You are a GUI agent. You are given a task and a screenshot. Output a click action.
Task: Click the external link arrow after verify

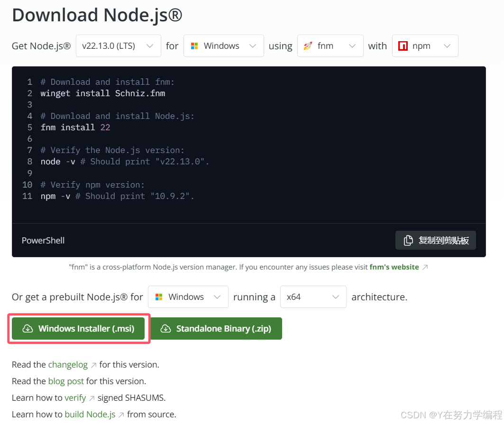tap(92, 398)
